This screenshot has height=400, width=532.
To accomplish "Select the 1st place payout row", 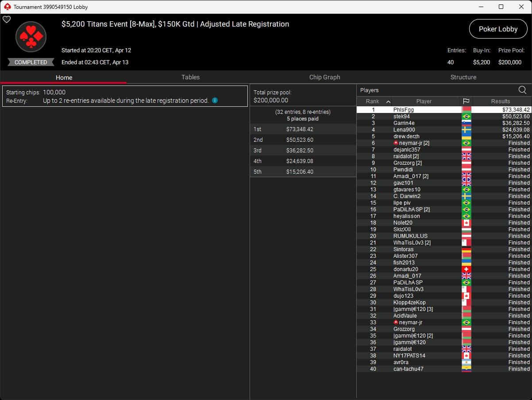I will point(303,129).
